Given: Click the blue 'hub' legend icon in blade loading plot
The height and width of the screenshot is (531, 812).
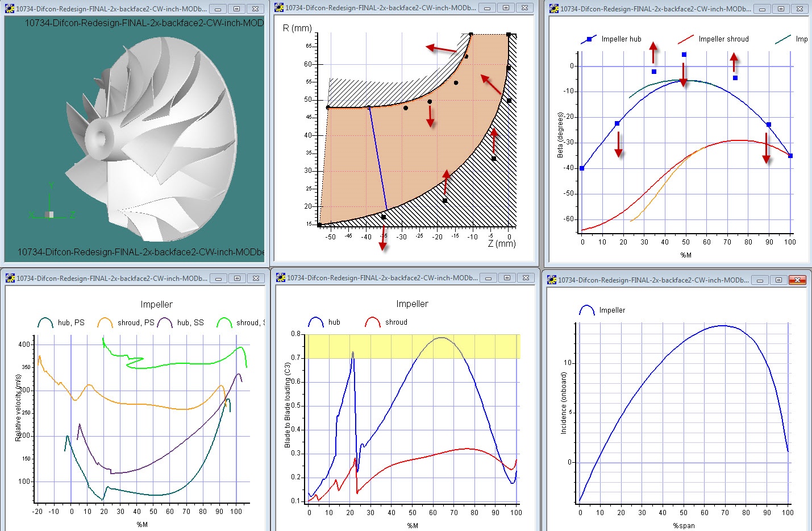Looking at the screenshot, I should (x=316, y=321).
